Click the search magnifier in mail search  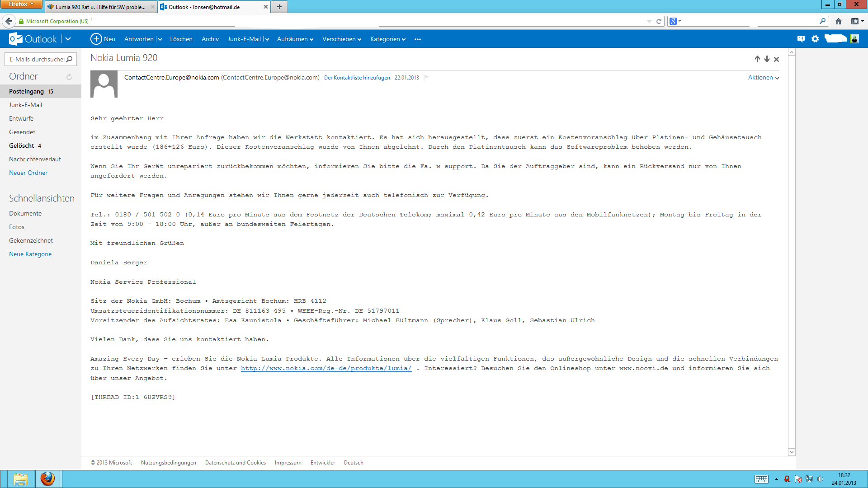point(69,59)
